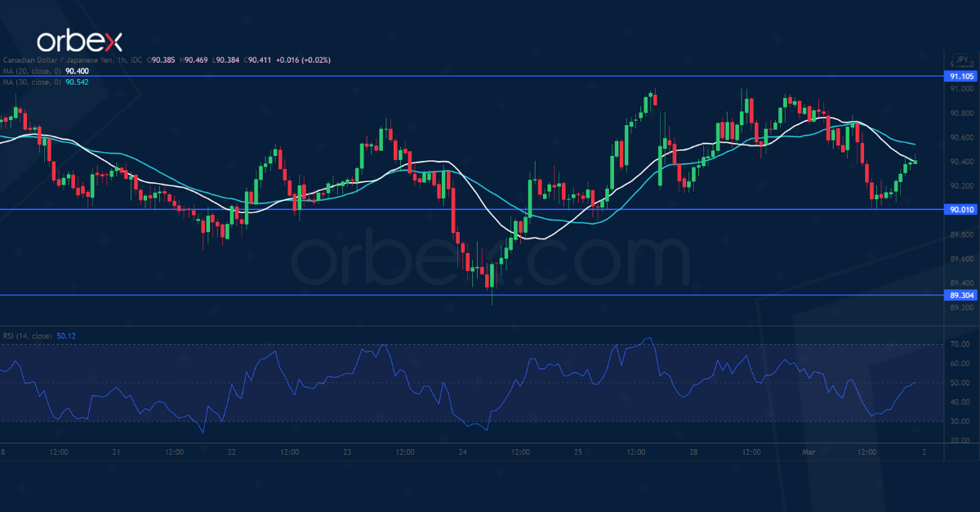Click the change value +0.016 (+0.02%)

[303, 60]
